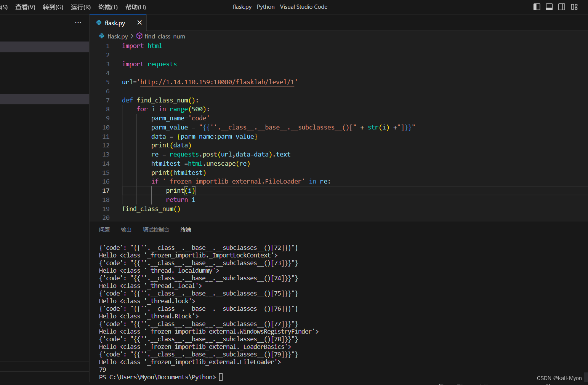Viewport: 588px width, 385px height.
Task: Click line number 17 in the gutter
Action: coord(106,190)
